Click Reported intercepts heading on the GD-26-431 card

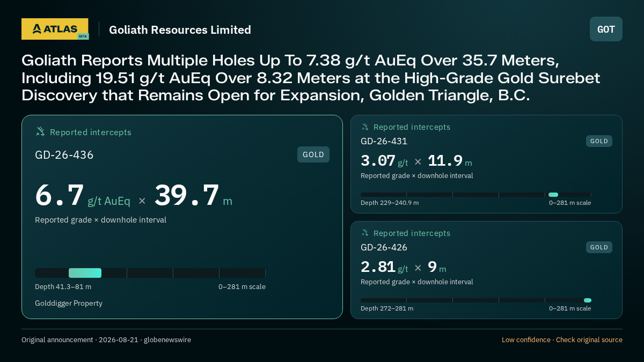412,127
